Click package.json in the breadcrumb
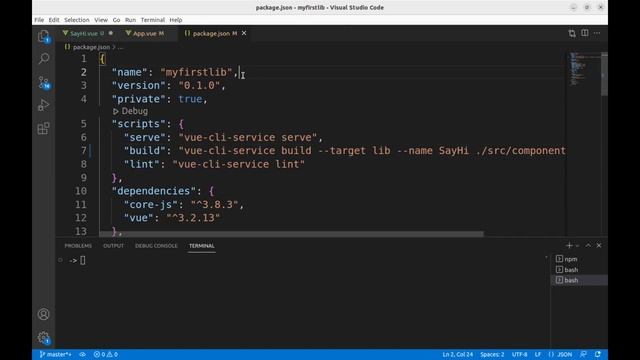This screenshot has height=360, width=640. click(91, 47)
